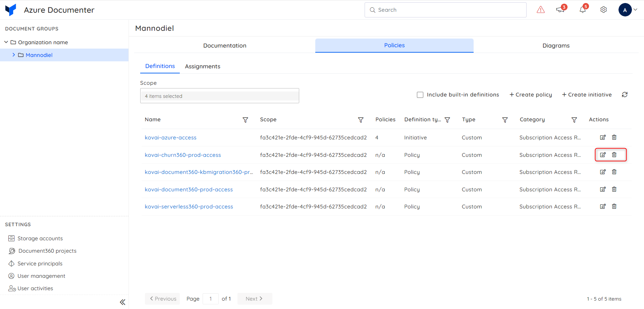This screenshot has height=309, width=644.
Task: Select Organization name folder in tree
Action: [43, 42]
